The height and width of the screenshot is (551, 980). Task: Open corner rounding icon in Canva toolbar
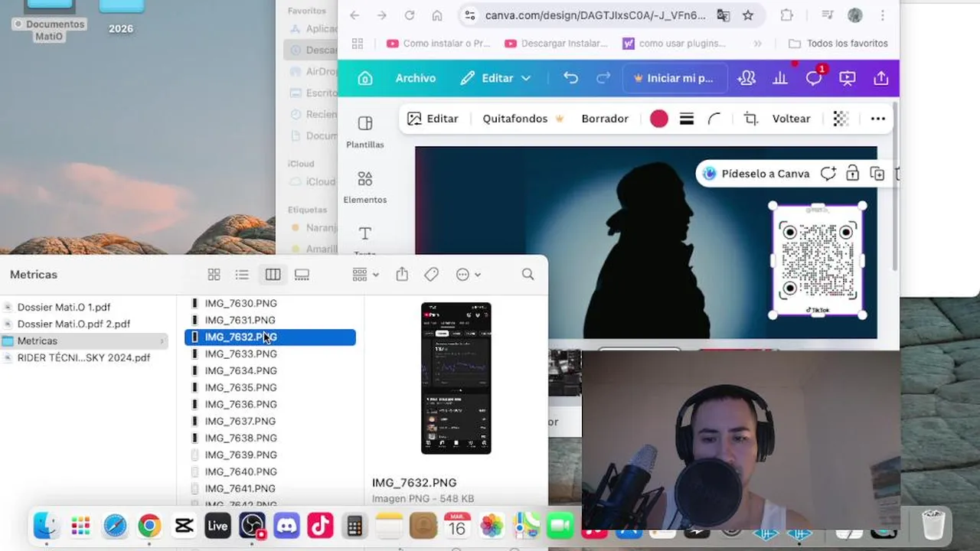714,119
